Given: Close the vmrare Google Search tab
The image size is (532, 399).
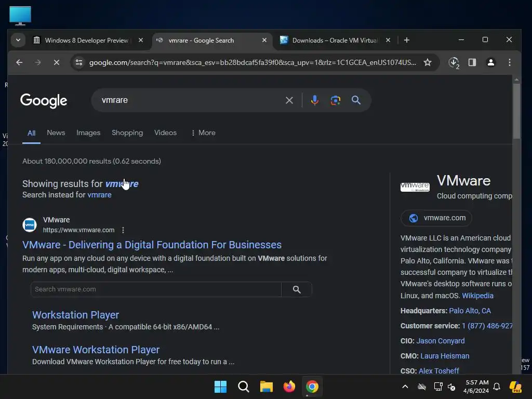Looking at the screenshot, I should (x=264, y=40).
